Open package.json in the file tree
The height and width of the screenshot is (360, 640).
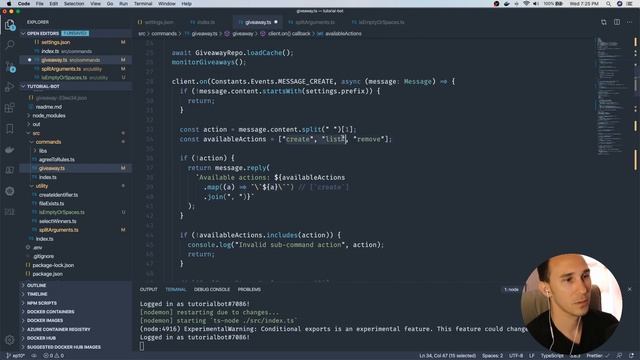47,274
